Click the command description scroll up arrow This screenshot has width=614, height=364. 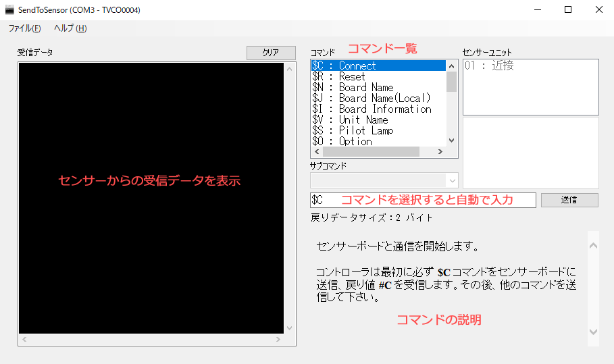593,245
